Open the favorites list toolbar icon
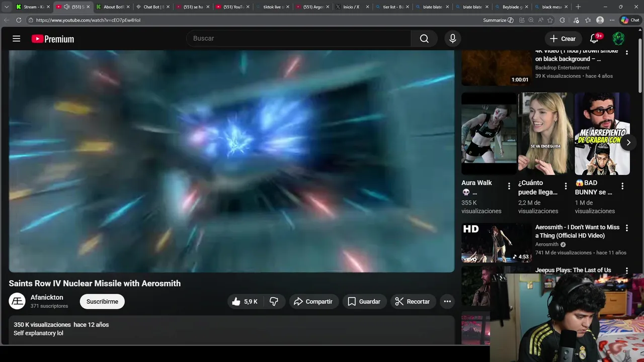The width and height of the screenshot is (644, 362). click(x=588, y=20)
